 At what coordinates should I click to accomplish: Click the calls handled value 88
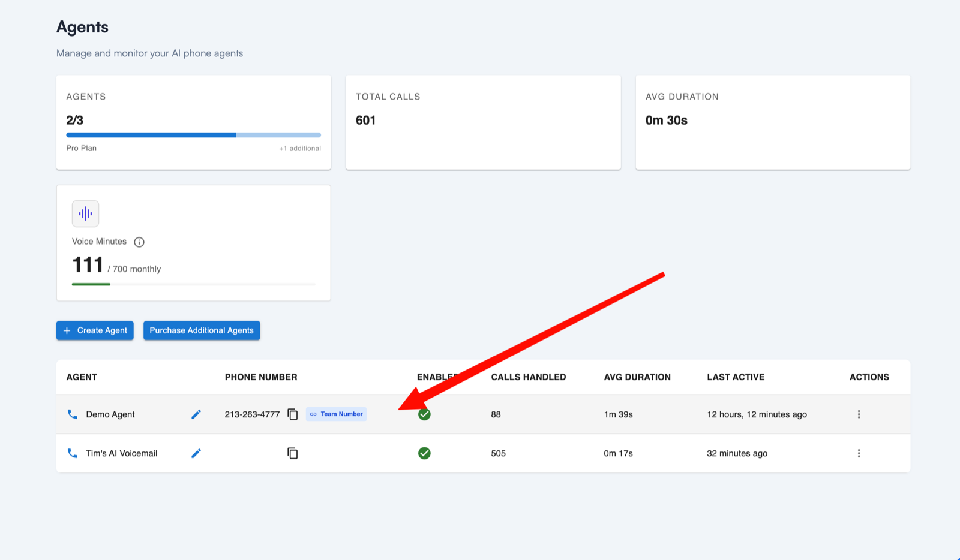(x=496, y=414)
